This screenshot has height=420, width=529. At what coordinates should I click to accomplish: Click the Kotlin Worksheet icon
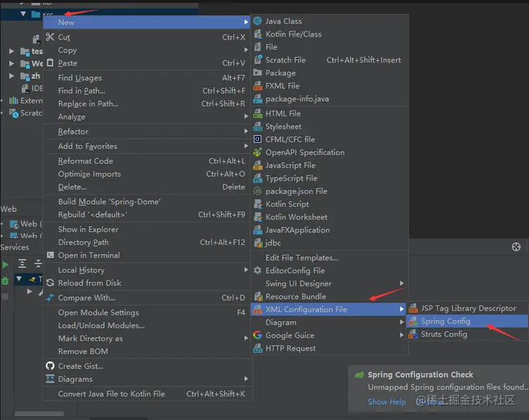pos(258,217)
